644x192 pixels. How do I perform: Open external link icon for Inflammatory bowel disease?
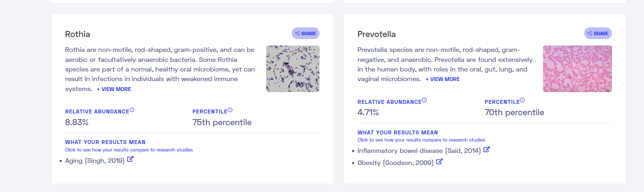487,150
